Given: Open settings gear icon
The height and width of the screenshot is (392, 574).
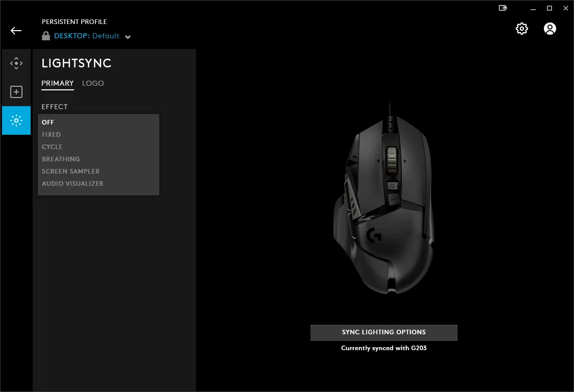Looking at the screenshot, I should (x=521, y=29).
